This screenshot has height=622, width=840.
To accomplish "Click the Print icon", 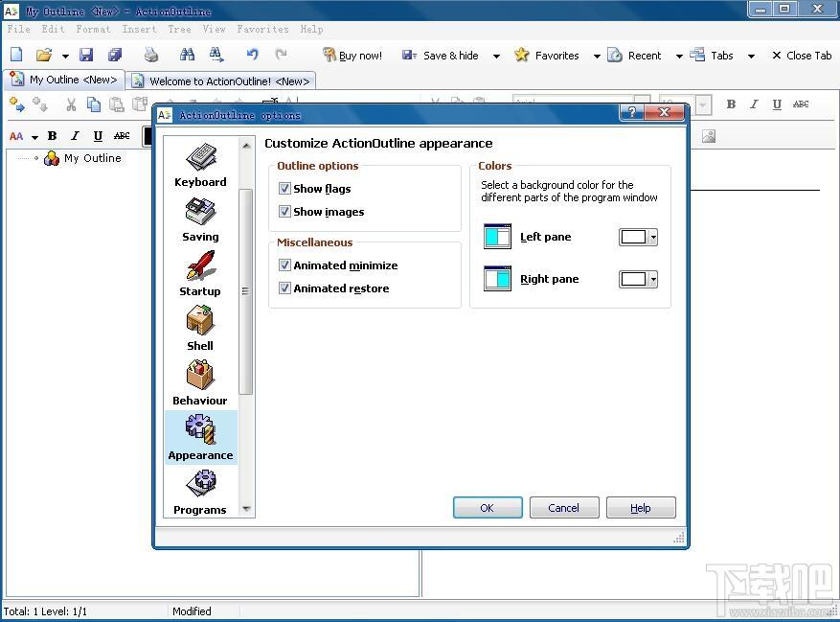I will 151,55.
